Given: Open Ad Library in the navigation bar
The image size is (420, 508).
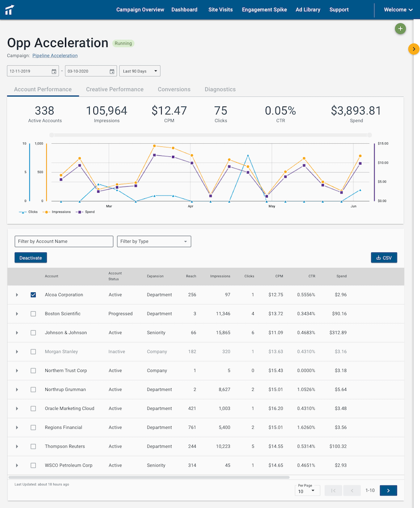Looking at the screenshot, I should pos(308,10).
